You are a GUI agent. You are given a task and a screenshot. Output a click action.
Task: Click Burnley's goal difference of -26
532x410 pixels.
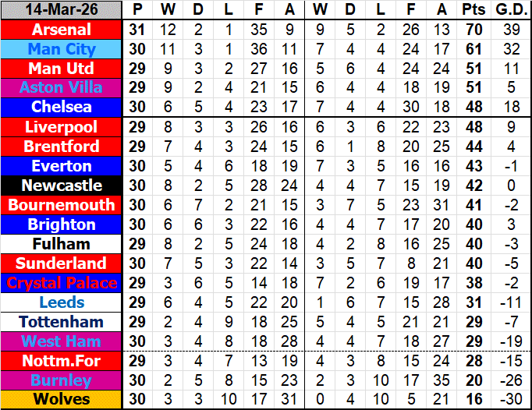click(x=510, y=380)
